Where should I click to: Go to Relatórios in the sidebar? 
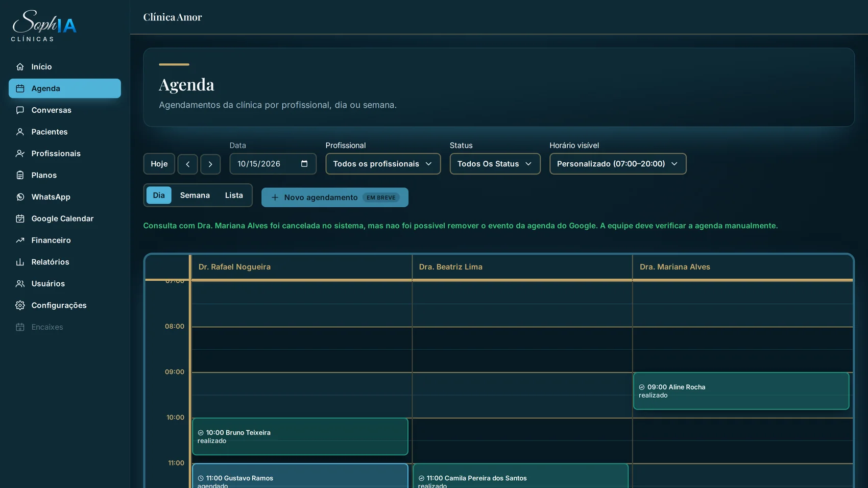[65, 262]
